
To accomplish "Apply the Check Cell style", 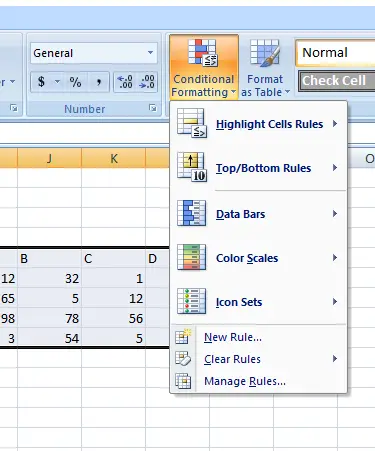I will click(x=336, y=81).
